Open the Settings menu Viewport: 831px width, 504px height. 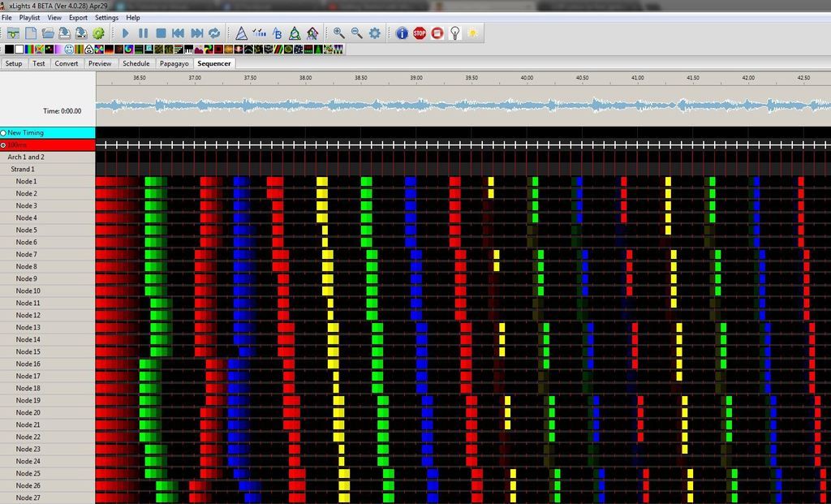pyautogui.click(x=106, y=18)
